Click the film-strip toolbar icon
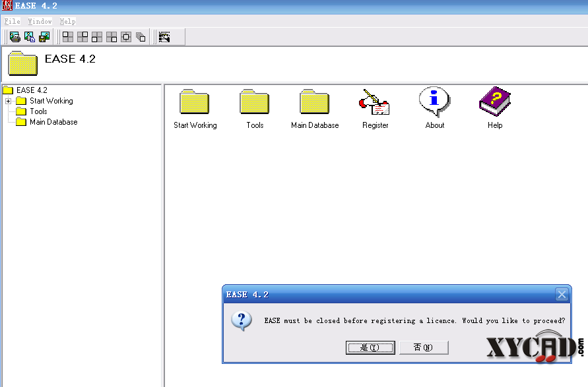Viewport: 588px width, 387px height. point(164,37)
